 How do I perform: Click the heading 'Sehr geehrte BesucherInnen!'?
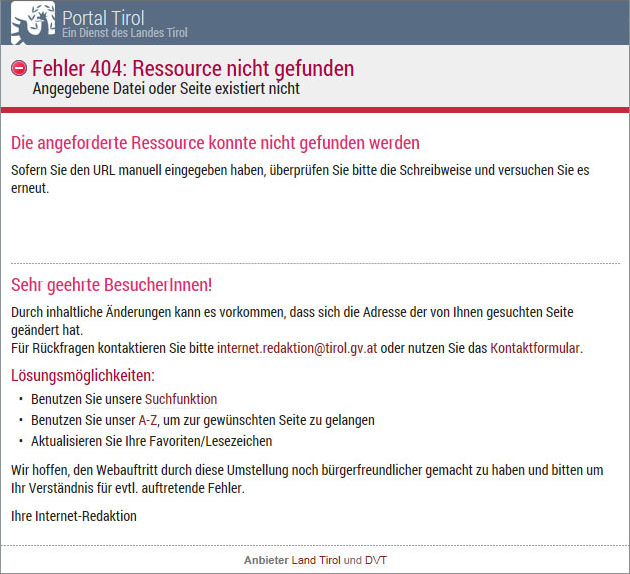tap(111, 285)
